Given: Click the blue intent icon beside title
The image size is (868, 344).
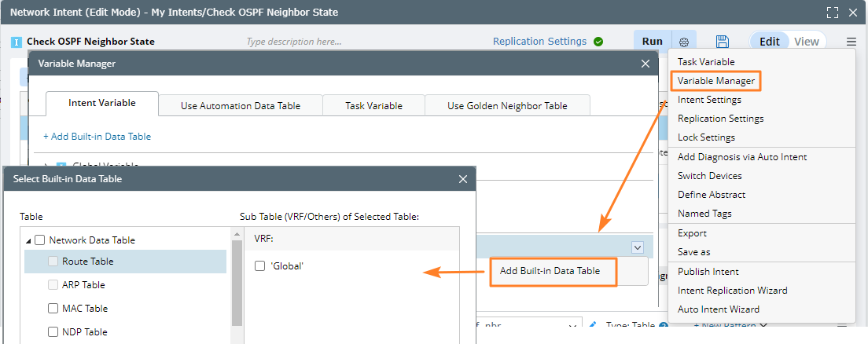Looking at the screenshot, I should coord(17,42).
